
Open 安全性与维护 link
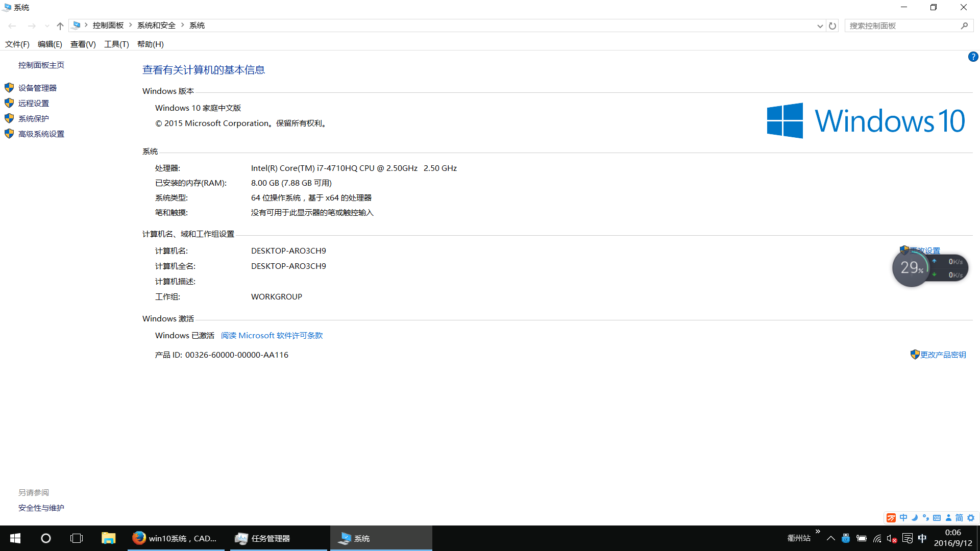coord(41,508)
